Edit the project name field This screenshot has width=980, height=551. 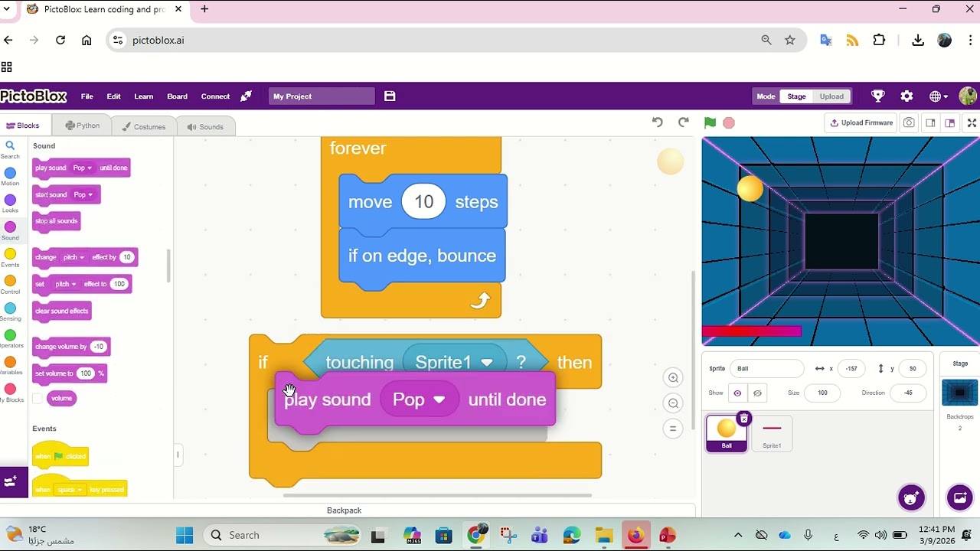322,96
